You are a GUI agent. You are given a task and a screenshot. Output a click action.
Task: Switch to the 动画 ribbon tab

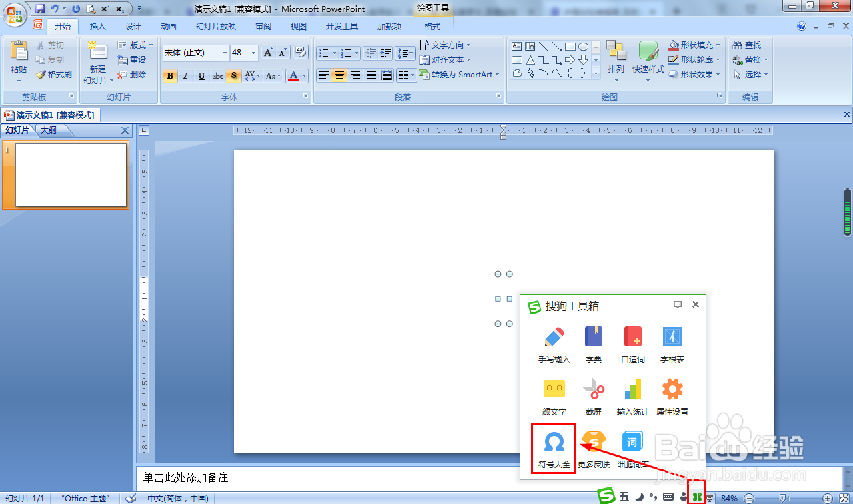click(169, 27)
